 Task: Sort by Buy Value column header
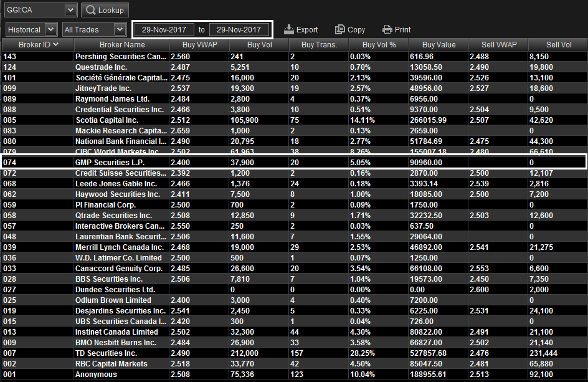(x=439, y=45)
